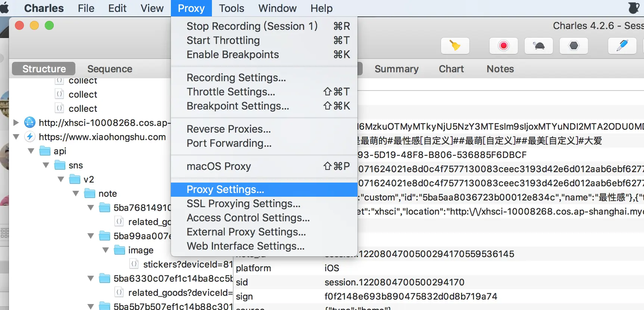Switch to the Summary tab

396,69
